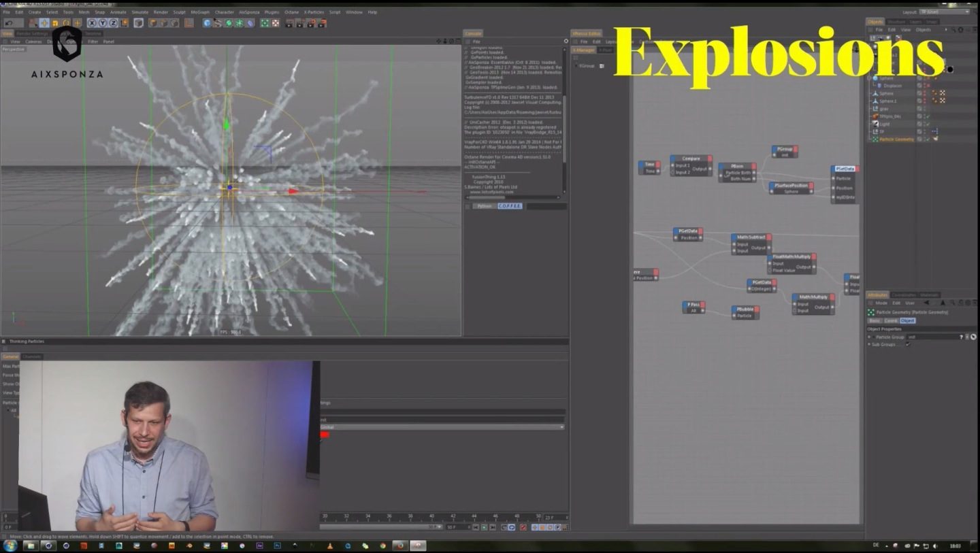
Task: Expand the Particle Group property arrow
Action: pos(874,337)
